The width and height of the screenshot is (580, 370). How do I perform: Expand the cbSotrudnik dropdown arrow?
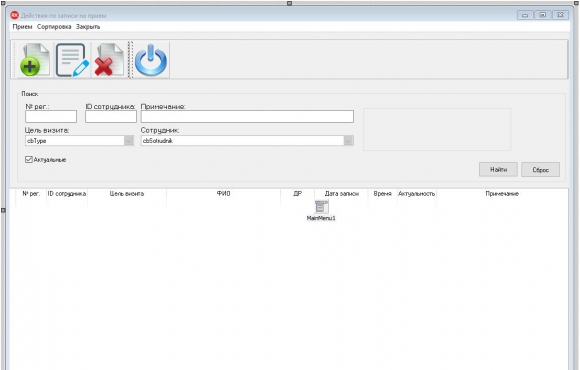coord(348,141)
